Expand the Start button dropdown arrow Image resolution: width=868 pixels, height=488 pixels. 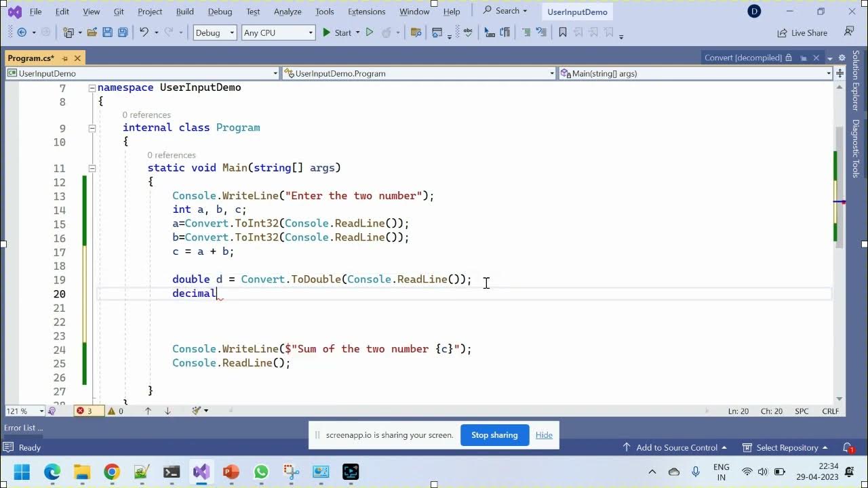click(357, 33)
